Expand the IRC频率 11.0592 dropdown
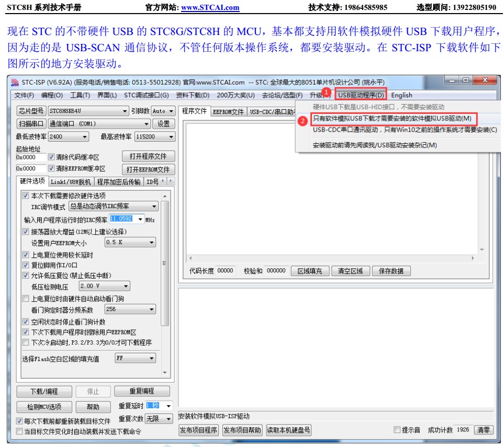The height and width of the screenshot is (447, 504). 140,220
